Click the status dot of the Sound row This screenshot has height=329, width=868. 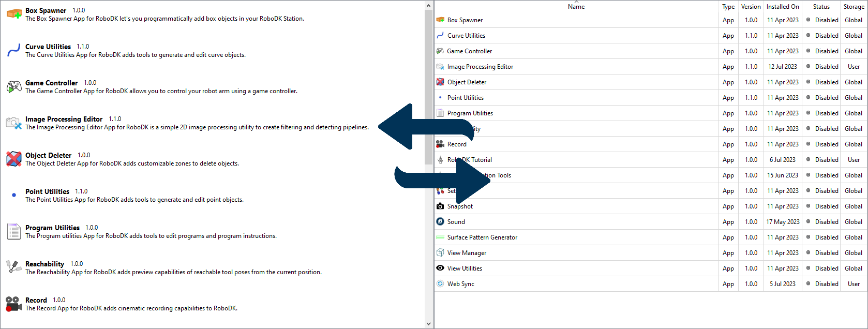809,221
